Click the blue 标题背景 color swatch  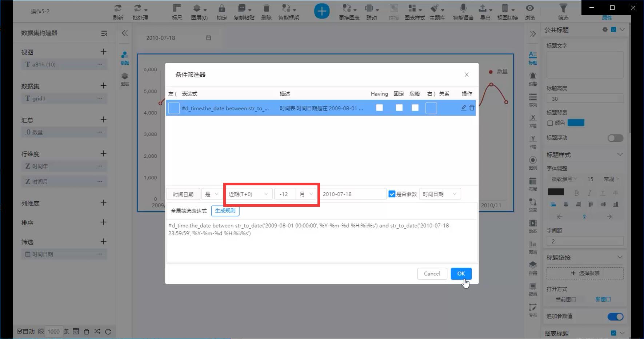pyautogui.click(x=576, y=123)
